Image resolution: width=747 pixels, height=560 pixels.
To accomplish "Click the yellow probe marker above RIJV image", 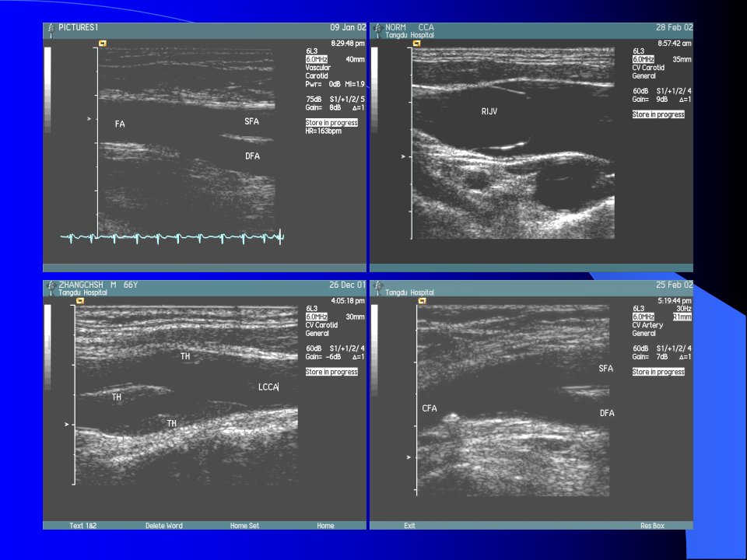I will pyautogui.click(x=417, y=44).
